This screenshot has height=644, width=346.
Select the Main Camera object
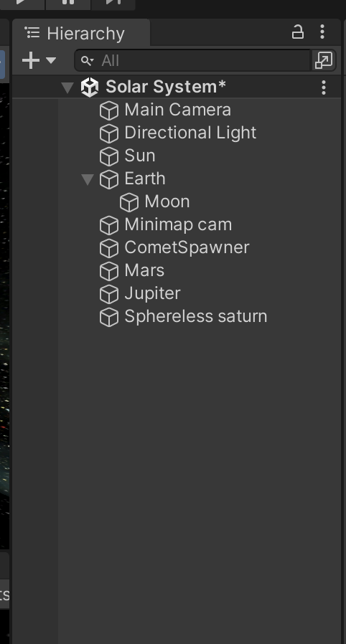[x=177, y=110]
